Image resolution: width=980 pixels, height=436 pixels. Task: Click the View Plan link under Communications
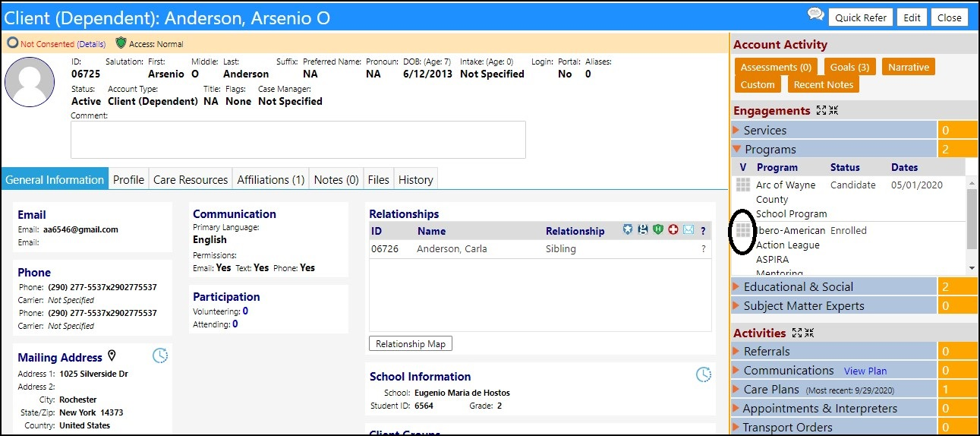coord(865,371)
